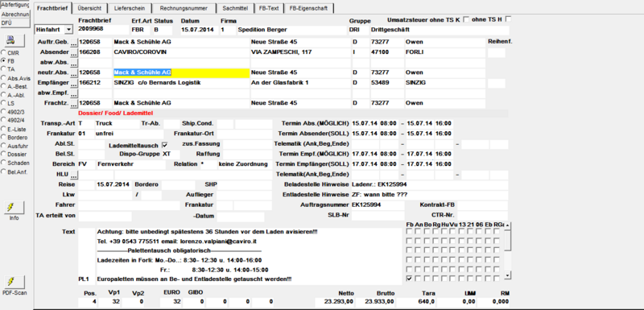
Task: Click the Beladestelle Hinweise field
Action: (x=429, y=184)
